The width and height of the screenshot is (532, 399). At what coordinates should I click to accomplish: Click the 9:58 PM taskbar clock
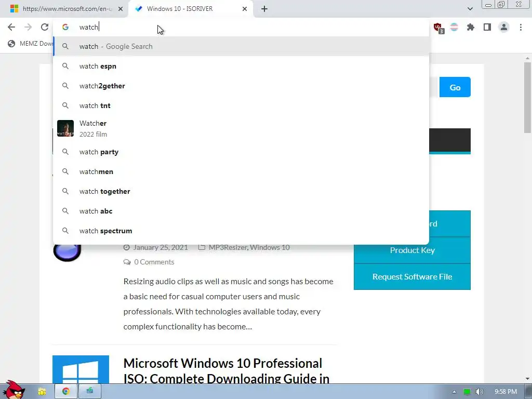pos(506,392)
